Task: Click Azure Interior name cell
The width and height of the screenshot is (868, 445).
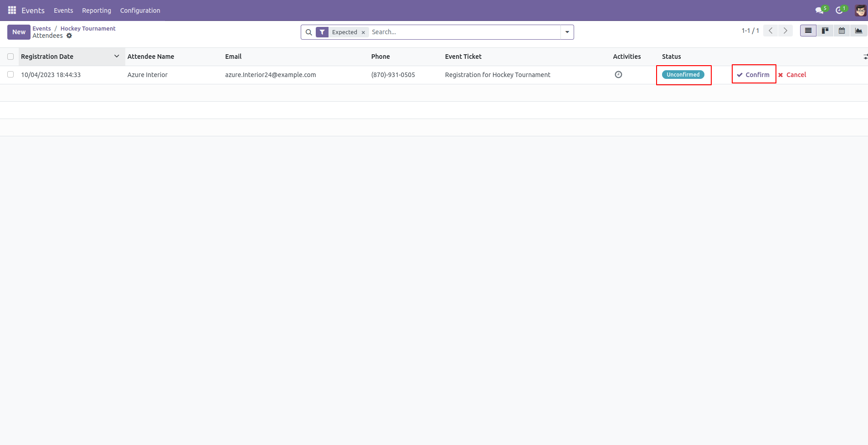Action: (x=148, y=75)
